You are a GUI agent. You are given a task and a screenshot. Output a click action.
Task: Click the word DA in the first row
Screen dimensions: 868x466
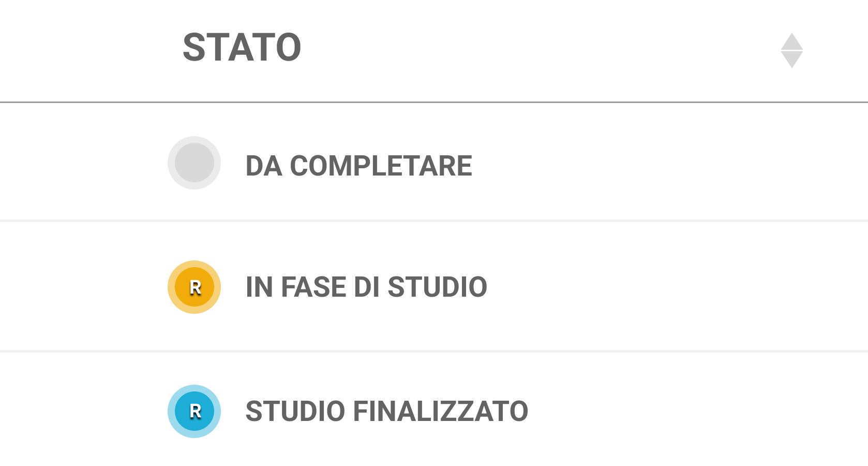(x=264, y=166)
